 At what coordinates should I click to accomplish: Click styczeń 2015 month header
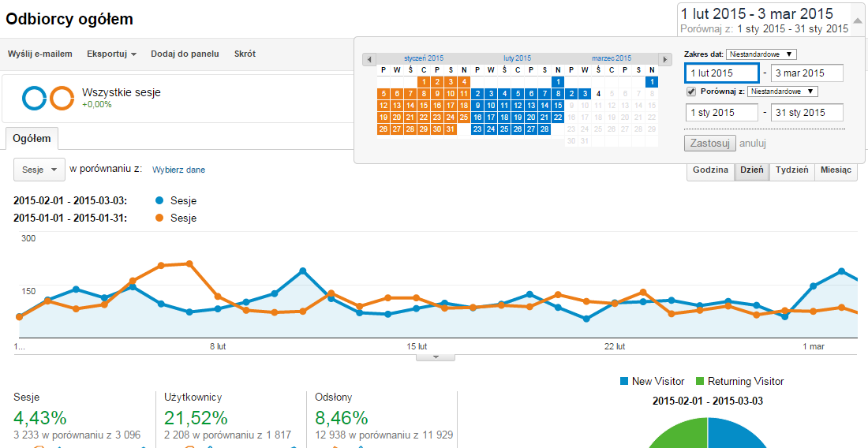[x=424, y=58]
